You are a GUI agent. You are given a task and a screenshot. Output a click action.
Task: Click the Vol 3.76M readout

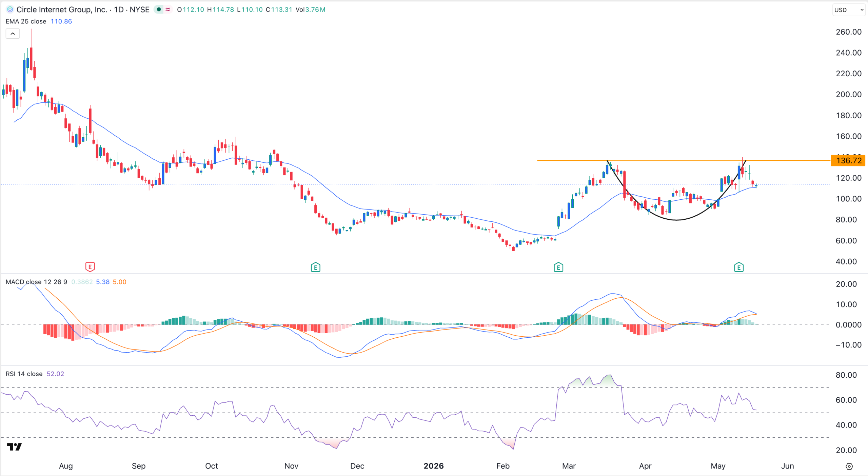pyautogui.click(x=310, y=9)
